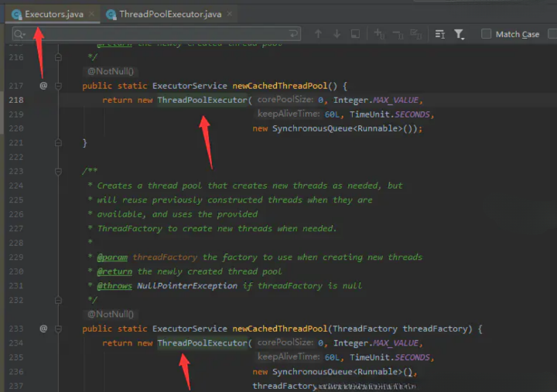The height and width of the screenshot is (392, 557).
Task: Click the annotation gutter icon on line 233
Action: pos(43,329)
